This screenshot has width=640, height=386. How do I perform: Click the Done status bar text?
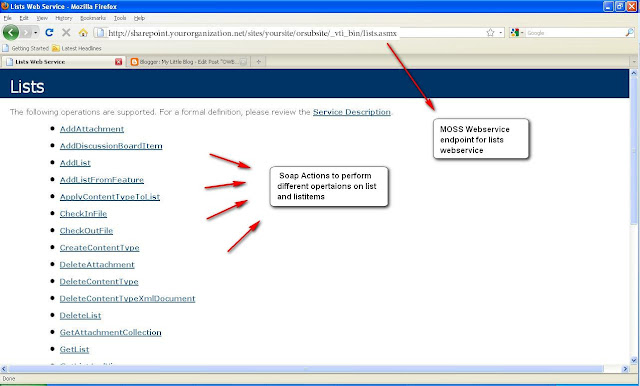(x=9, y=379)
